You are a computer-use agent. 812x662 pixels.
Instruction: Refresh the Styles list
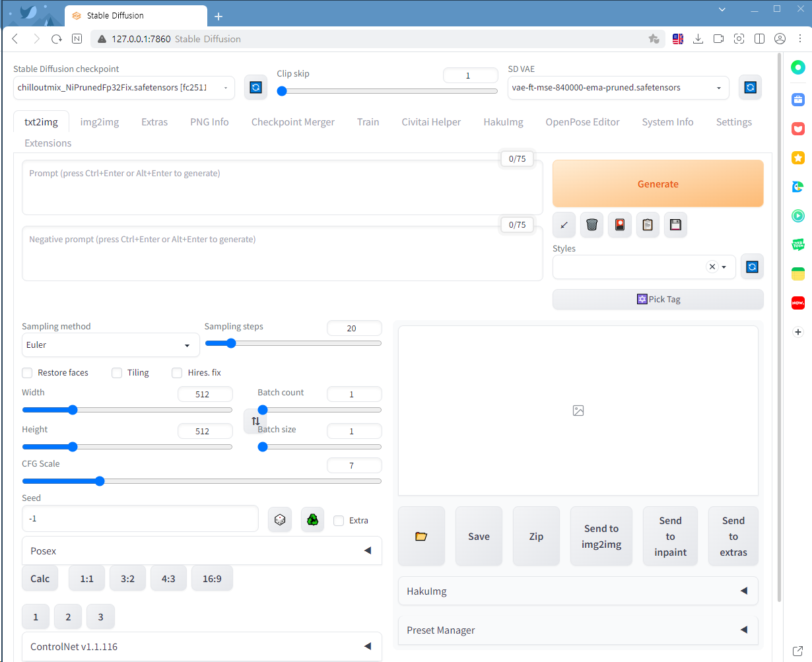coord(752,267)
